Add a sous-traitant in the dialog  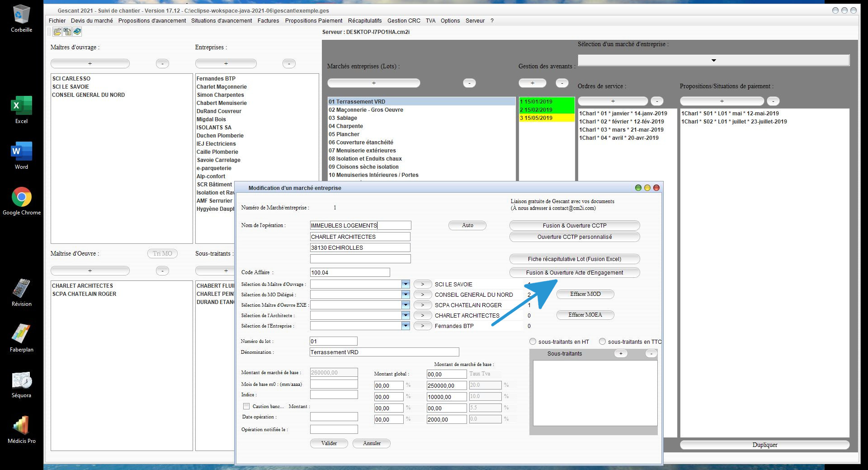621,353
